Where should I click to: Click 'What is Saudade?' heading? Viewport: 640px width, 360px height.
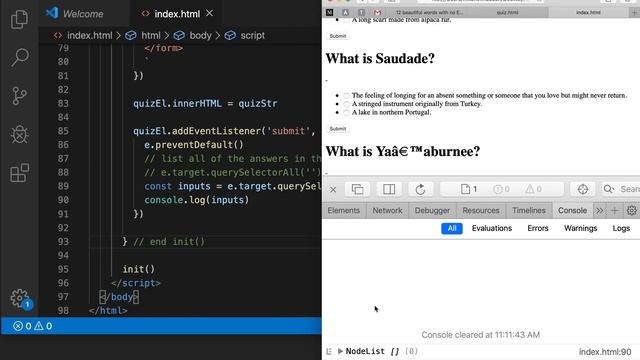(x=380, y=58)
